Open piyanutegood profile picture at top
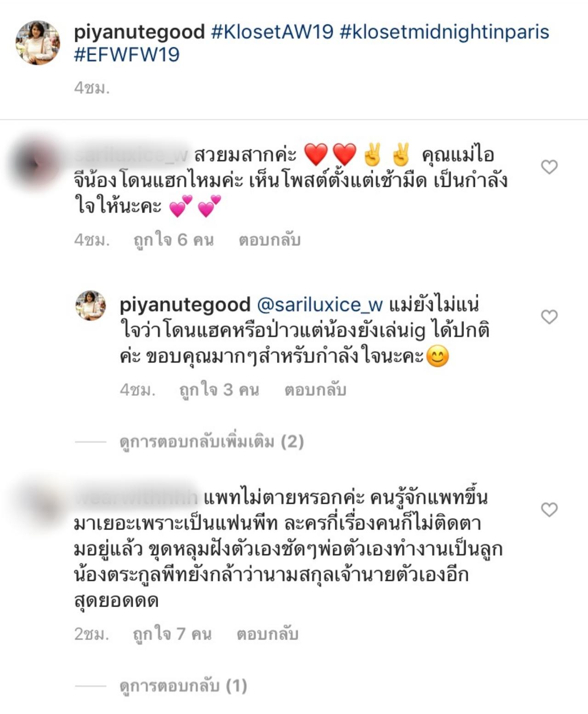 pyautogui.click(x=38, y=43)
